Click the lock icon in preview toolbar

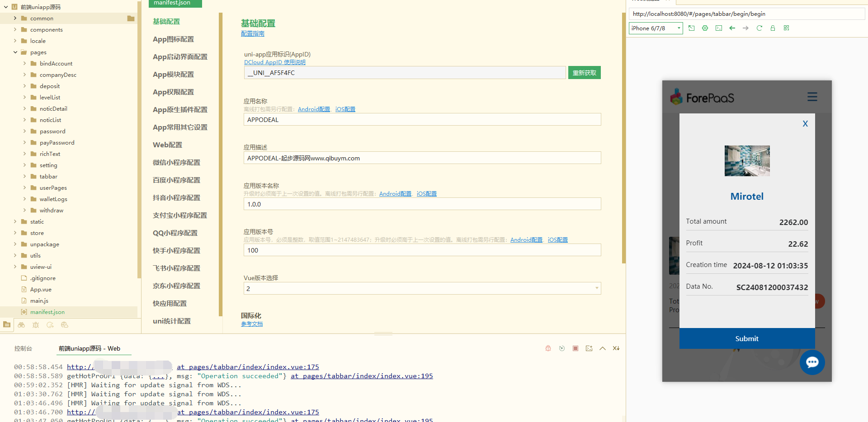tap(773, 28)
